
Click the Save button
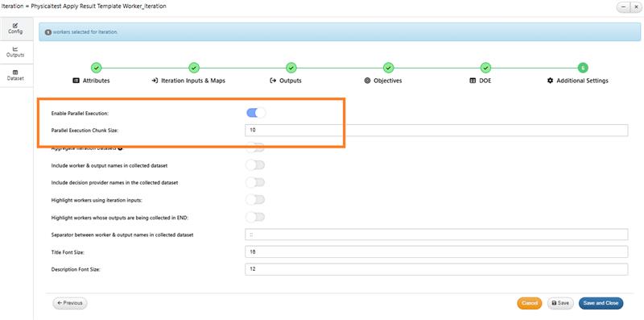click(x=560, y=303)
